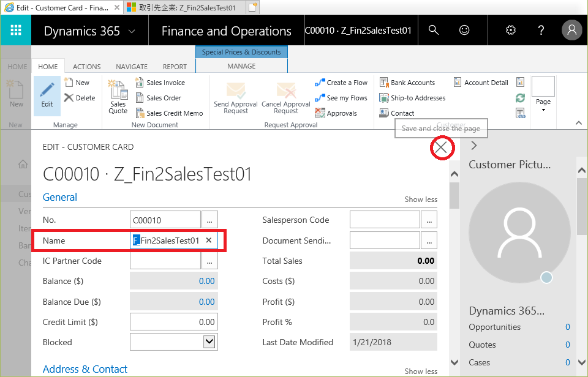588x377 pixels.
Task: Open Account Detail report
Action: tap(481, 83)
